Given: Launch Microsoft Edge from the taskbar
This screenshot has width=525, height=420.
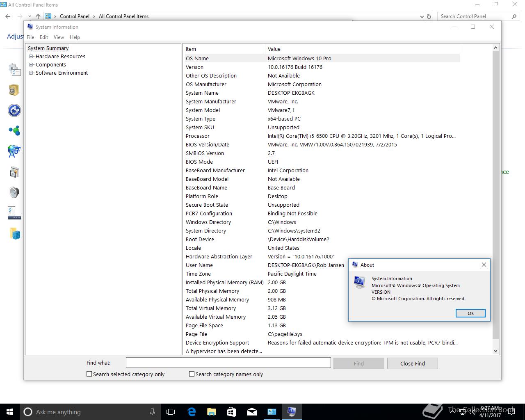Looking at the screenshot, I should click(x=192, y=412).
